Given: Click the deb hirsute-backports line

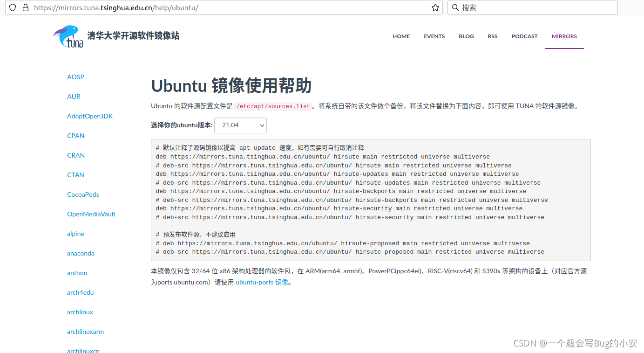Looking at the screenshot, I should pos(341,191).
